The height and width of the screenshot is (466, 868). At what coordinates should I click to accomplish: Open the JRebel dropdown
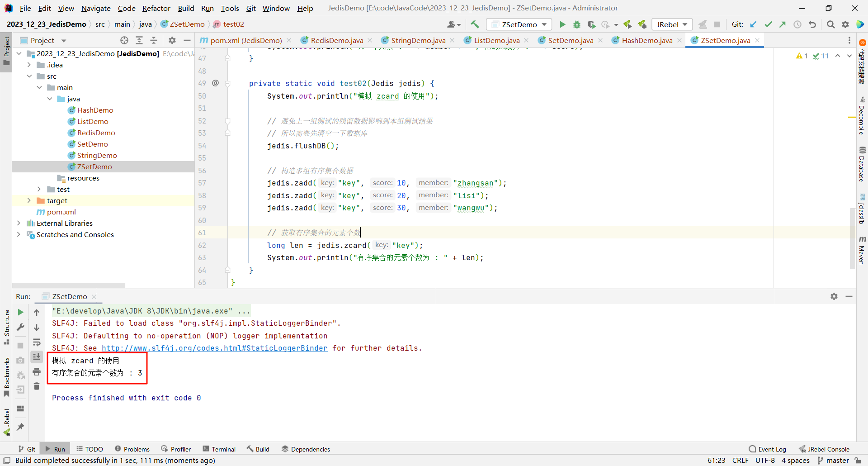tap(672, 24)
